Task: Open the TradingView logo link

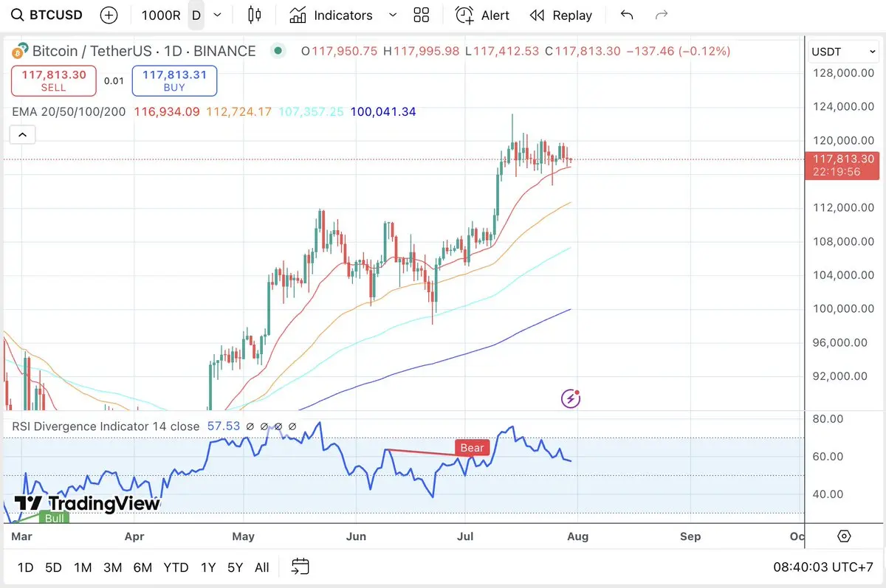Action: coord(87,504)
